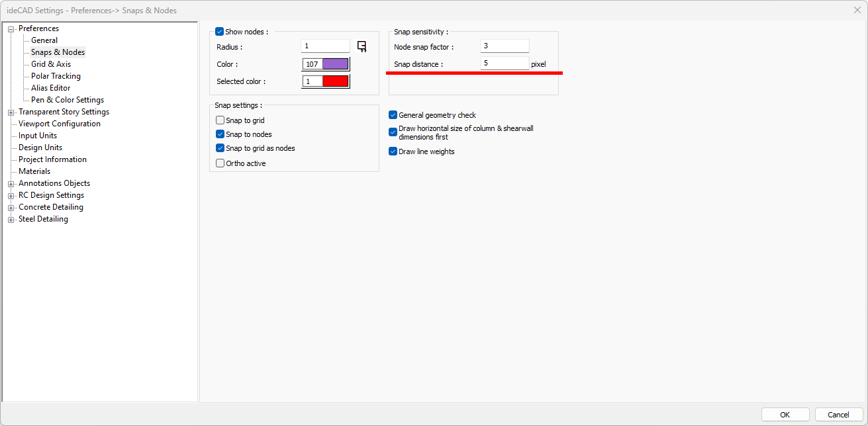This screenshot has height=426, width=868.
Task: Open Viewport Configuration
Action: (60, 124)
